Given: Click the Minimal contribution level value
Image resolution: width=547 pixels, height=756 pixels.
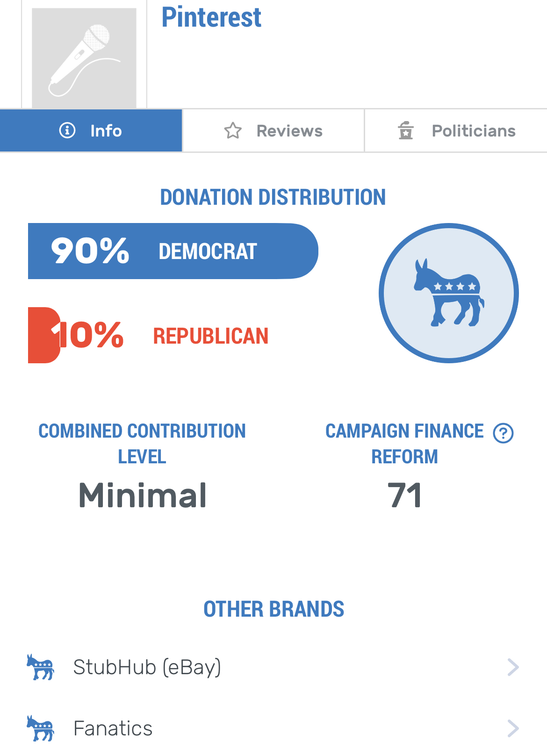Looking at the screenshot, I should 143,496.
